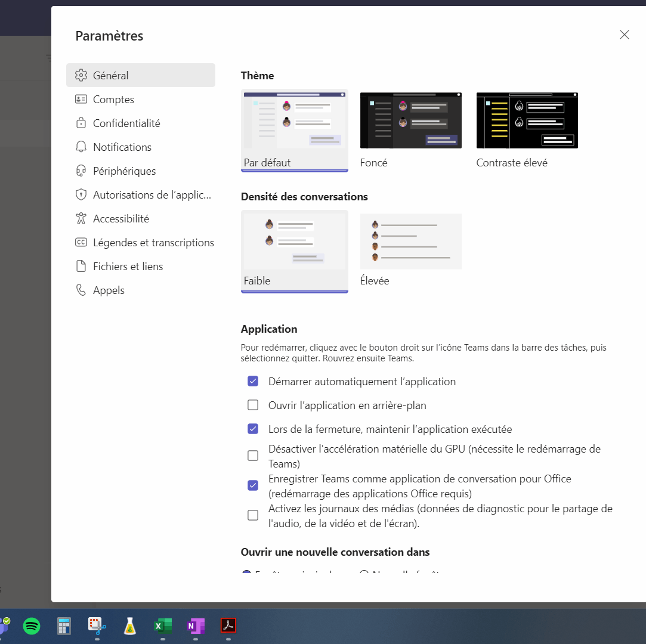The image size is (646, 644).
Task: Choose the Contraste élevé theme thumbnail
Action: (527, 120)
